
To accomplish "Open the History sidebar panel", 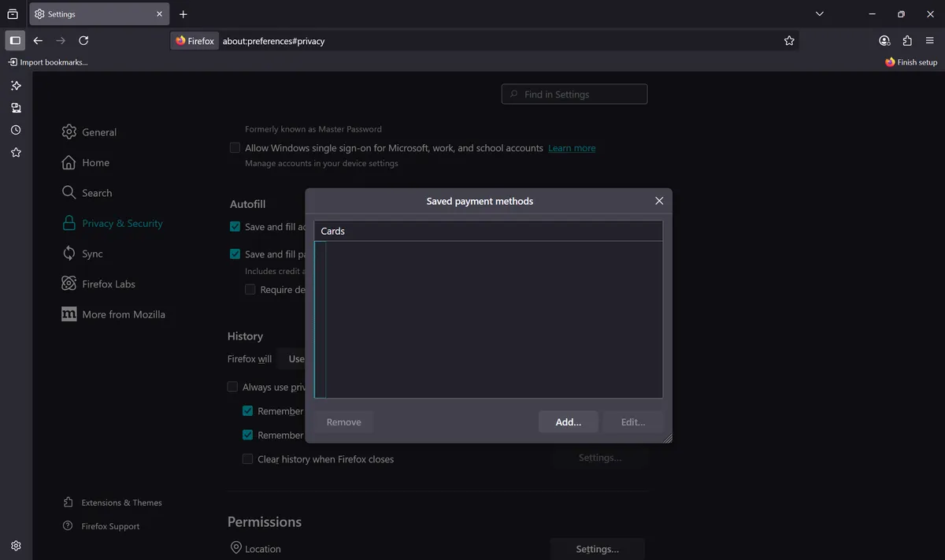I will [16, 130].
